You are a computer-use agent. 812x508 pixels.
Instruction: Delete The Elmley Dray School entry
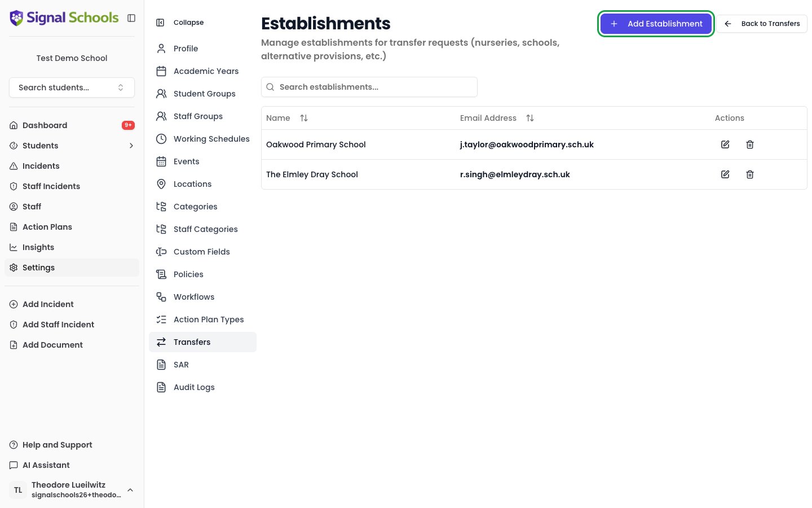[750, 174]
